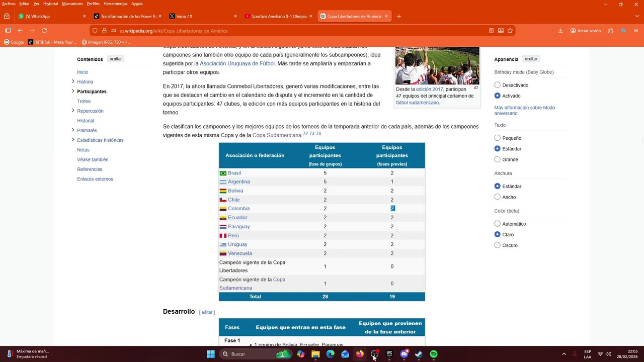Image resolution: width=644 pixels, height=362 pixels.
Task: Show hidden system tray icons
Action: pyautogui.click(x=563, y=354)
